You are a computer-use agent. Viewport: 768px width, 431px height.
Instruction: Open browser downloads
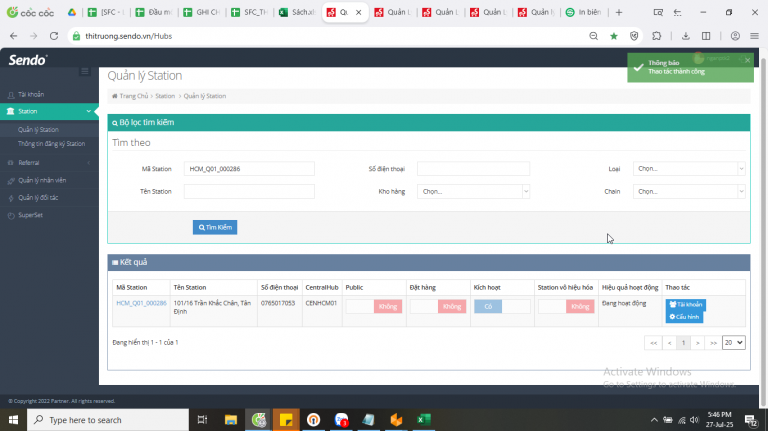(x=686, y=36)
